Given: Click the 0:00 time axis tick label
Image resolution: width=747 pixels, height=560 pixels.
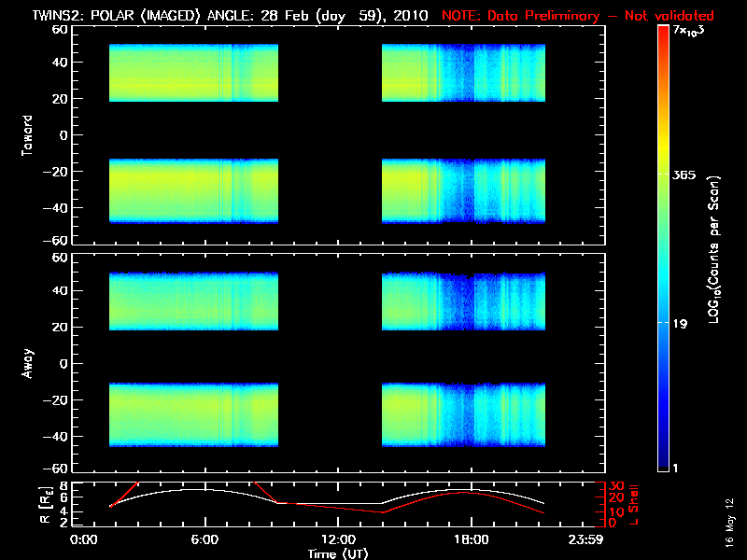Looking at the screenshot, I should point(84,539).
